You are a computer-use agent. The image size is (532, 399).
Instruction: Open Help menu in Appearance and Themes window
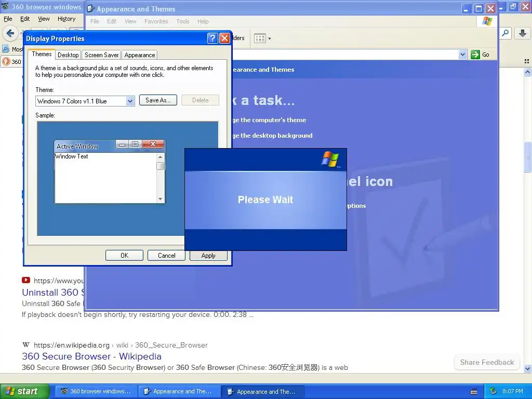click(x=203, y=21)
